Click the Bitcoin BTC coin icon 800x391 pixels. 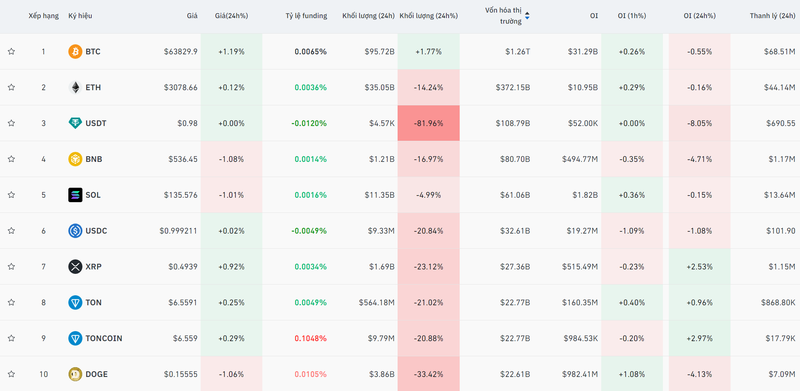click(75, 52)
